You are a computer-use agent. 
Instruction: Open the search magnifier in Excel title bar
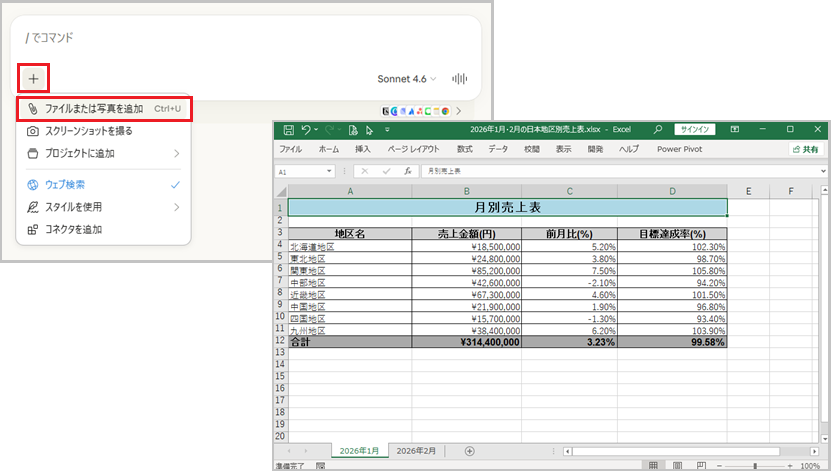coord(658,130)
